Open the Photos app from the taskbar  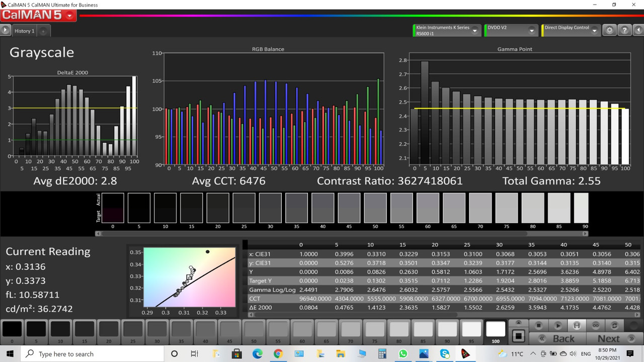[x=423, y=354]
